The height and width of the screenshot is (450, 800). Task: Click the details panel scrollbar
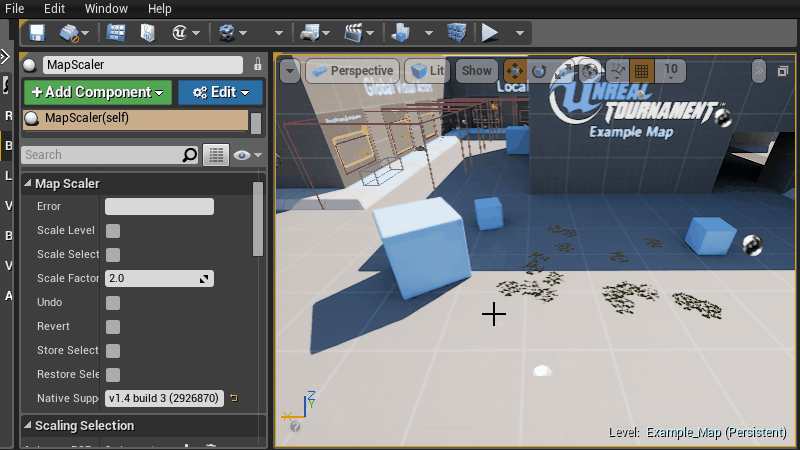[258, 219]
